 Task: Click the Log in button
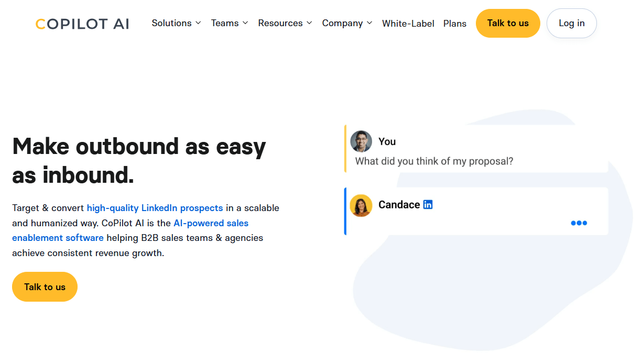tap(571, 23)
